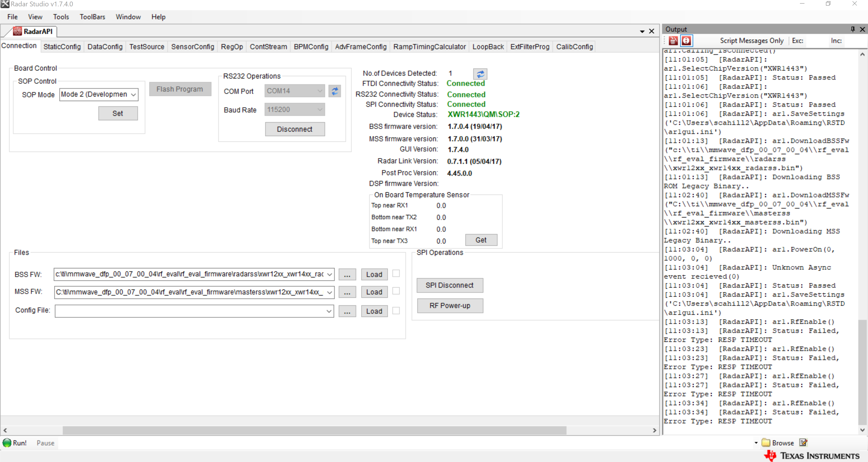
Task: Click the Flash Program button
Action: click(x=180, y=89)
